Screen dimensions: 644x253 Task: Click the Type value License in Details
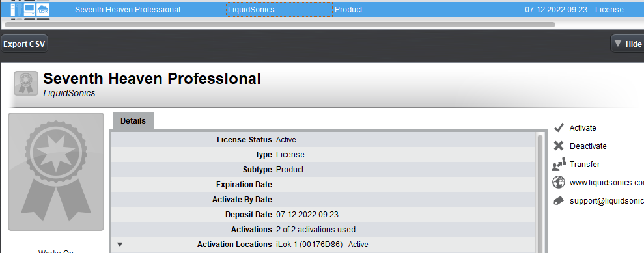290,155
